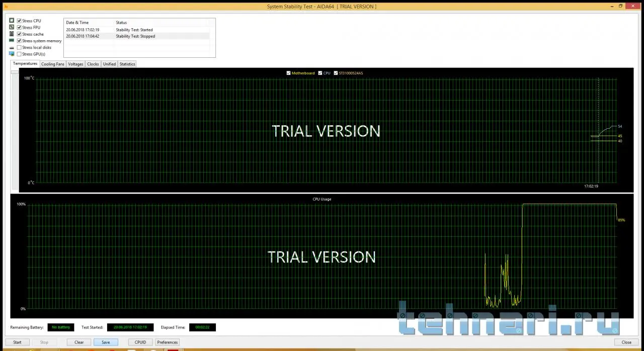Click the CPU chip icon beside Stress CPU
Viewport: 644px width, 351px height.
tap(12, 21)
